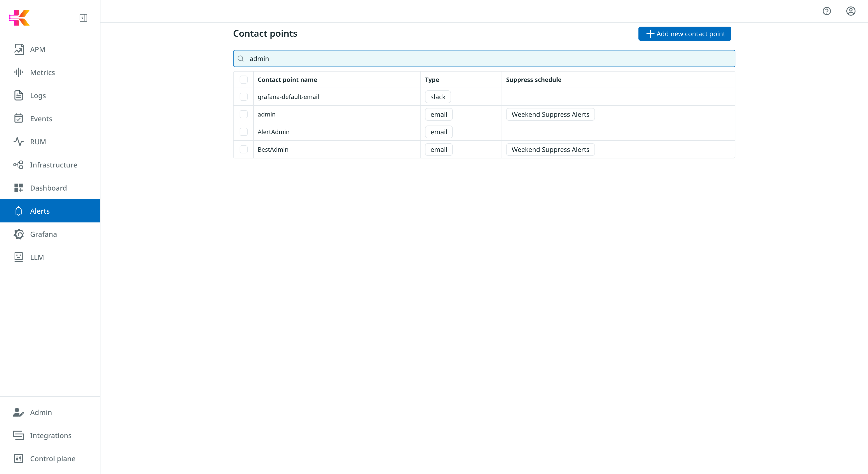Open the RUM section

point(38,142)
